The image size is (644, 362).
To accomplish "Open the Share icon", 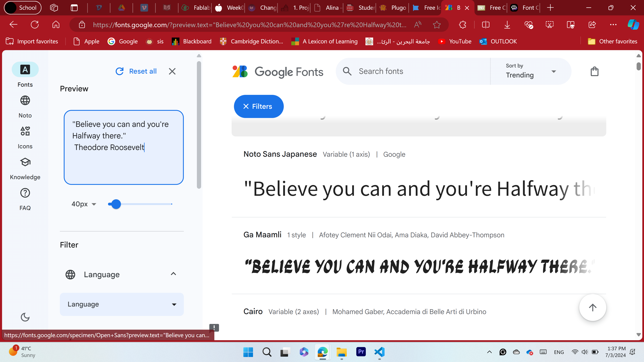I will click(592, 24).
